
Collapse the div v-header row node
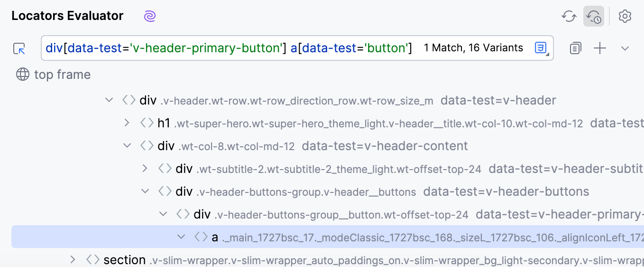(x=109, y=100)
